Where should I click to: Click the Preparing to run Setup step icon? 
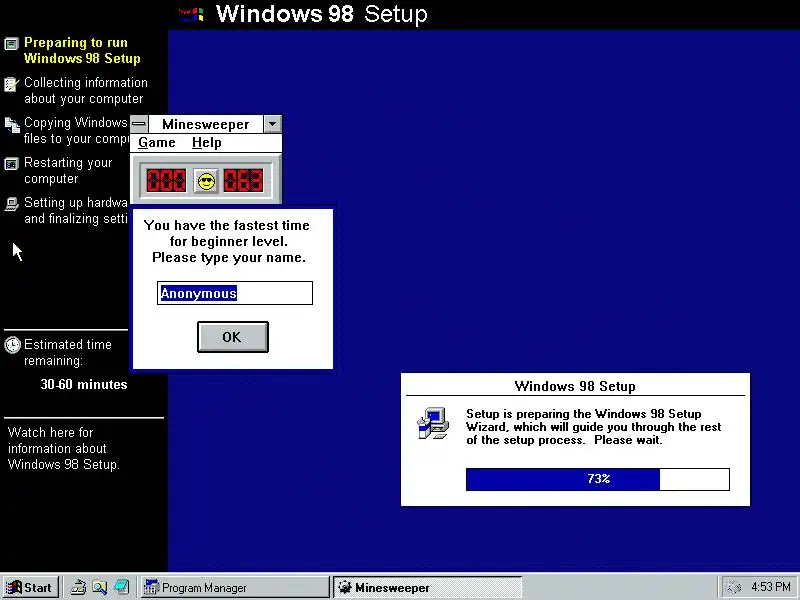11,44
